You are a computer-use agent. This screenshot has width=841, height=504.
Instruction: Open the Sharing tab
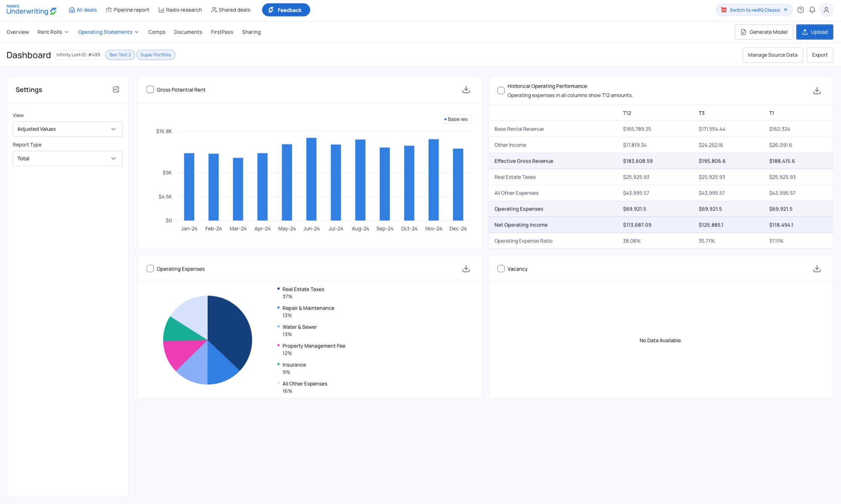point(251,32)
